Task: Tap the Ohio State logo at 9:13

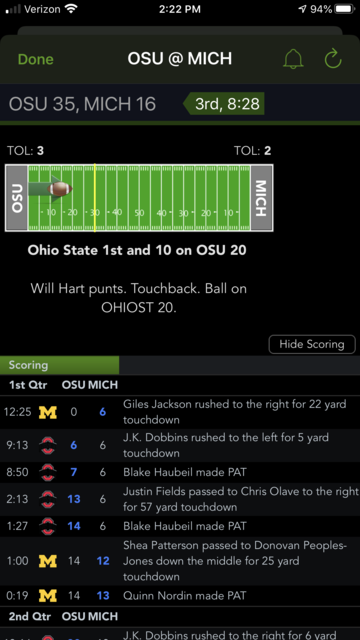Action: point(48,445)
